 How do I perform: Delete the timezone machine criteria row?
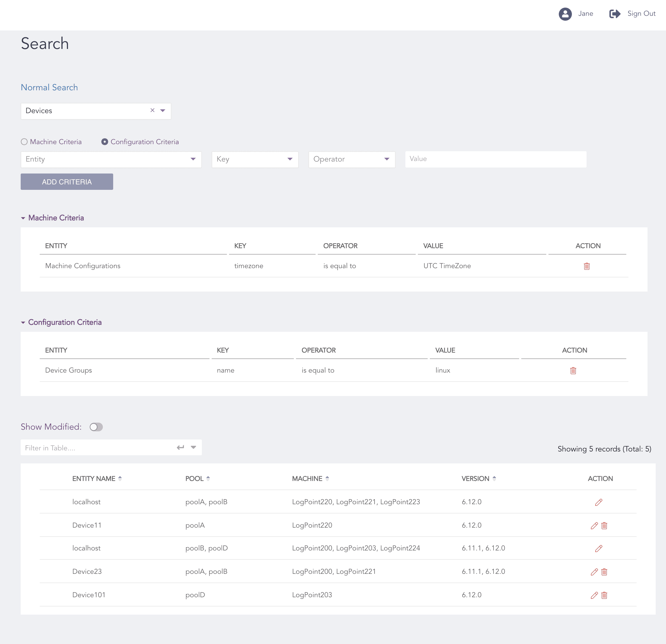(x=587, y=266)
